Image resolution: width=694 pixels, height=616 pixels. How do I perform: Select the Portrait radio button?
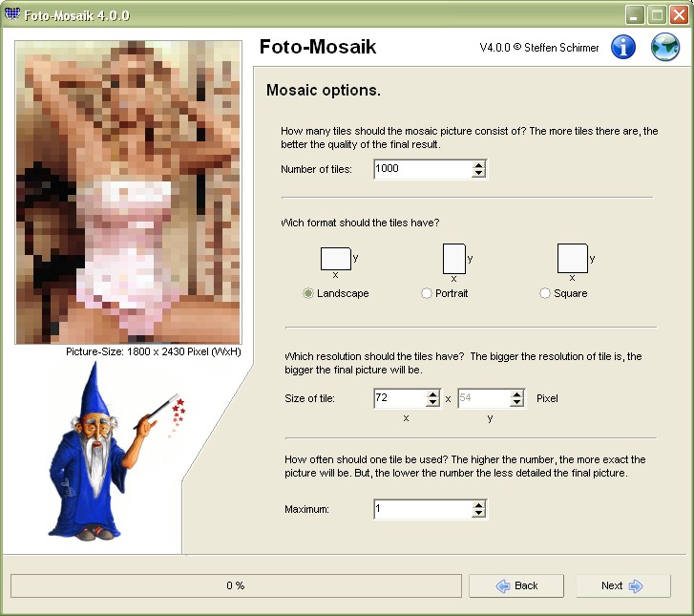click(426, 293)
